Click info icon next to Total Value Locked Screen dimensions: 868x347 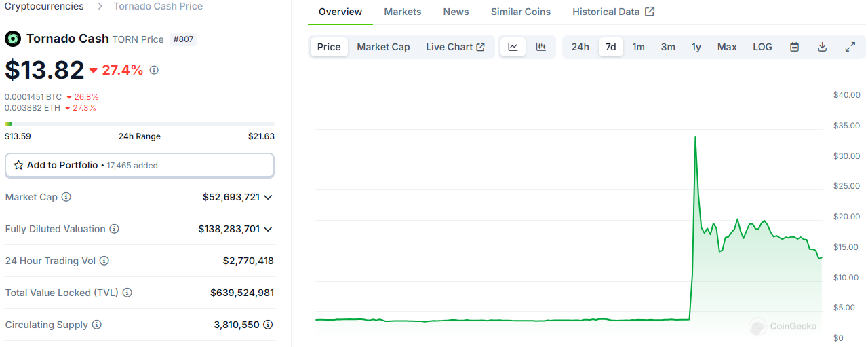click(x=127, y=293)
